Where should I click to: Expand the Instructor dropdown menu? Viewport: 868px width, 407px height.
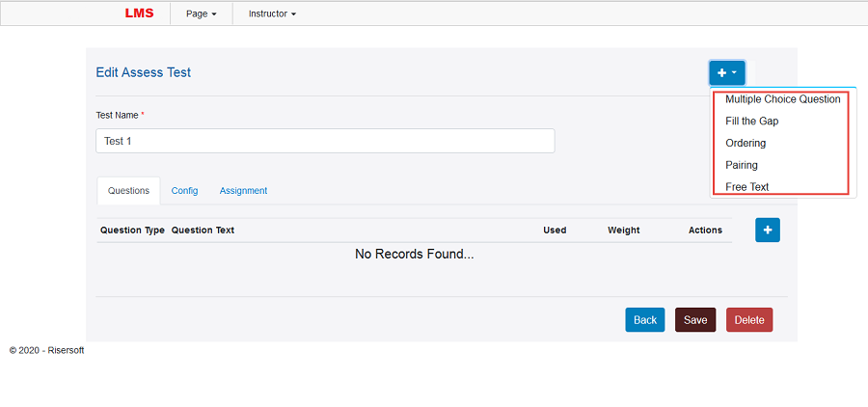(x=272, y=14)
